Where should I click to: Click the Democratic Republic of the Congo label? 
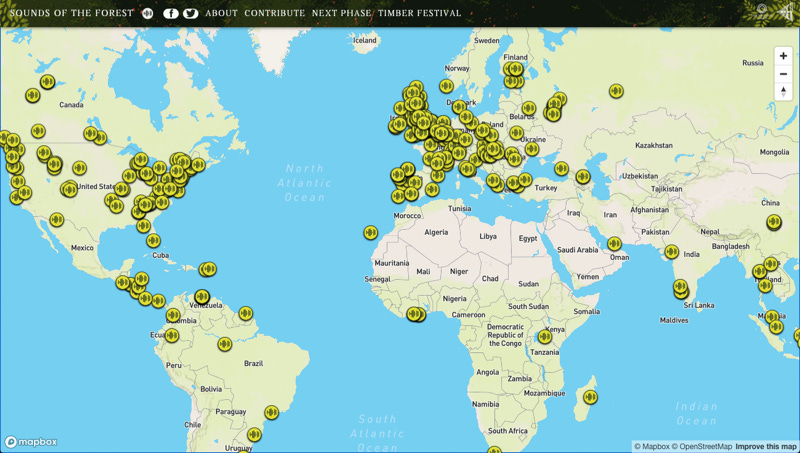coord(505,335)
